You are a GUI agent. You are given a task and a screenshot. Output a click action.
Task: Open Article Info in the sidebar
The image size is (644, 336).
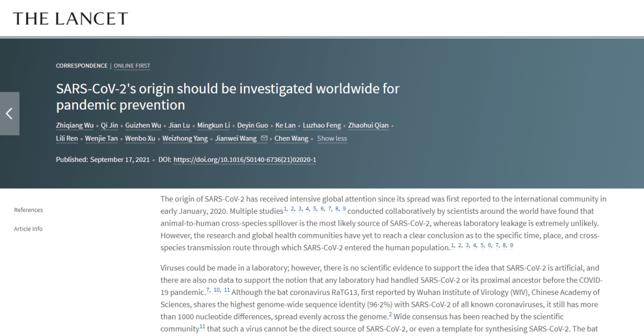tap(29, 229)
